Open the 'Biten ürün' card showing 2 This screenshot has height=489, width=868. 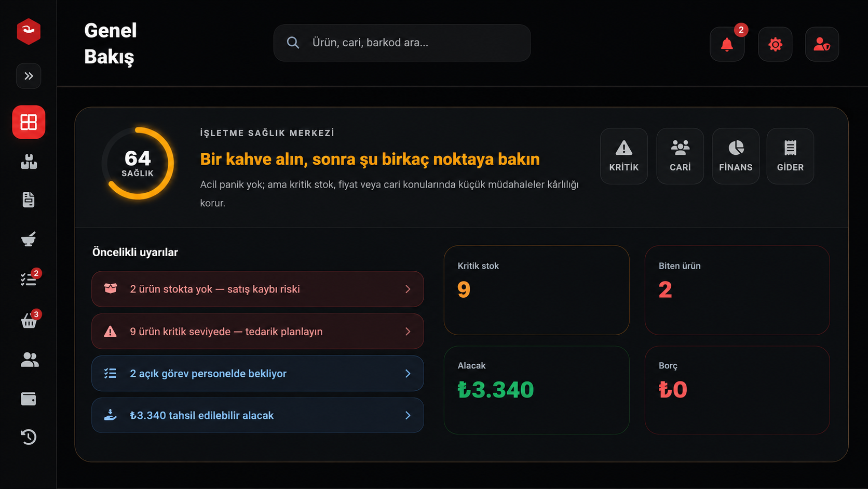(x=737, y=290)
